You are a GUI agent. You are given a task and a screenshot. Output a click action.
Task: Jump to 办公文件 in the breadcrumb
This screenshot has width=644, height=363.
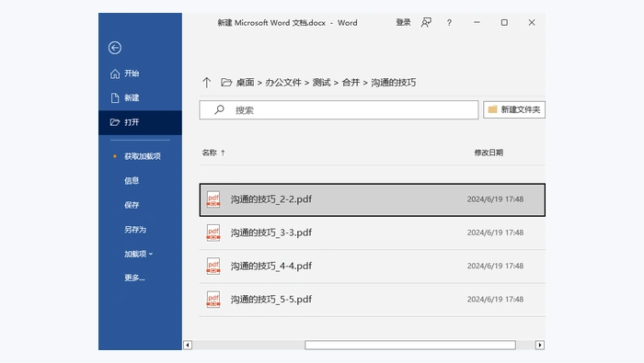(283, 83)
